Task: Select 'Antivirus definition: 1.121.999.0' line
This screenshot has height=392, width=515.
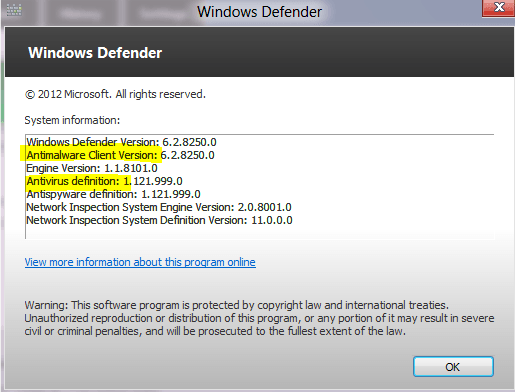Action: click(x=104, y=181)
